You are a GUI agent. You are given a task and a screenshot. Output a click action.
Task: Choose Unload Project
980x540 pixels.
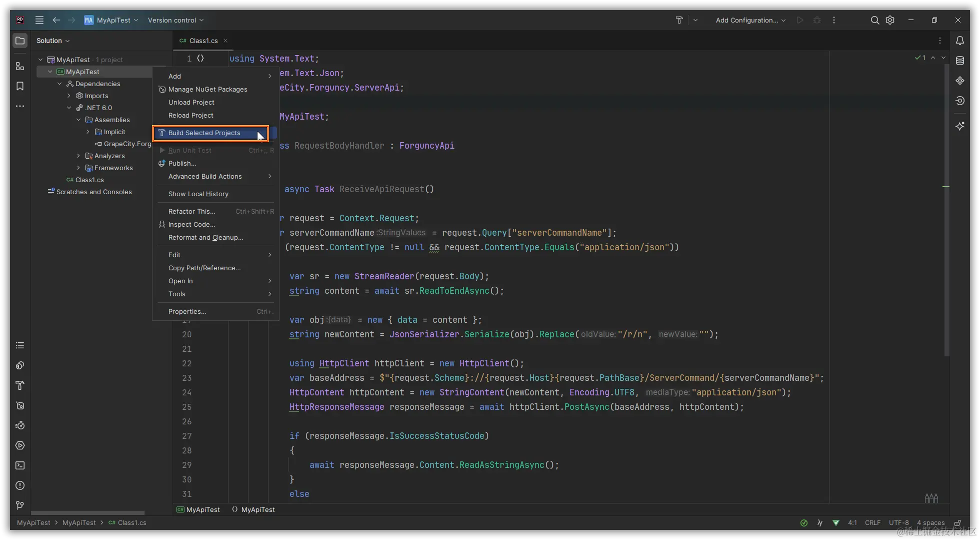(215, 102)
